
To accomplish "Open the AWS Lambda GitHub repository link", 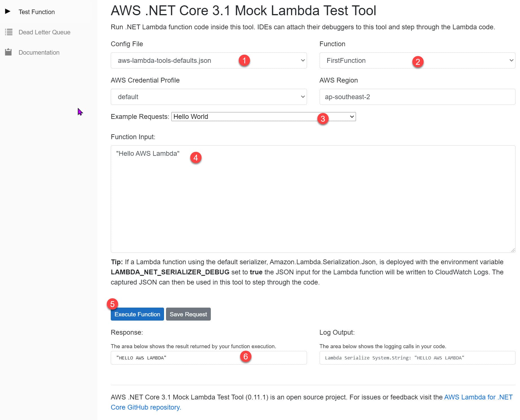I will click(x=478, y=397).
